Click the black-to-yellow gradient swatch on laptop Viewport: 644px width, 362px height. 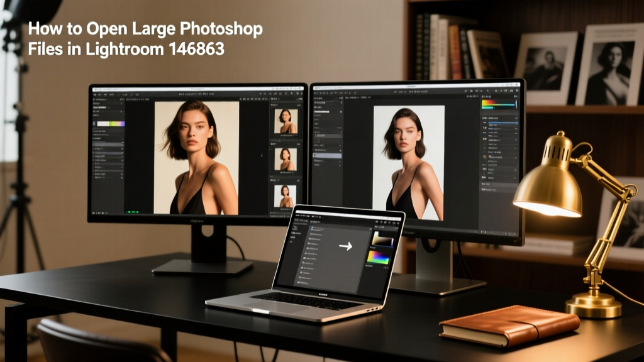(383, 239)
